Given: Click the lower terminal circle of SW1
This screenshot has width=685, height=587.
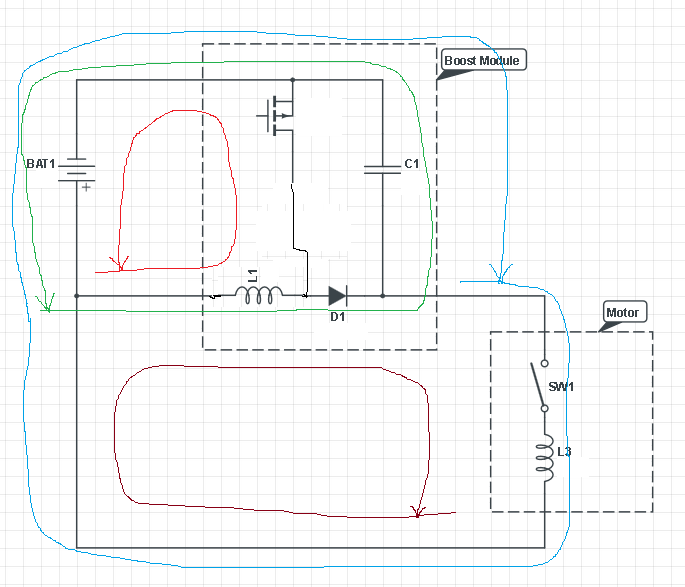Looking at the screenshot, I should click(544, 408).
